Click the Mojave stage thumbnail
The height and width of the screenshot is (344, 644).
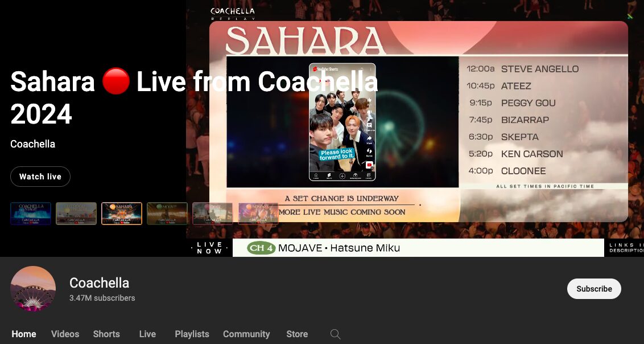[x=167, y=213]
